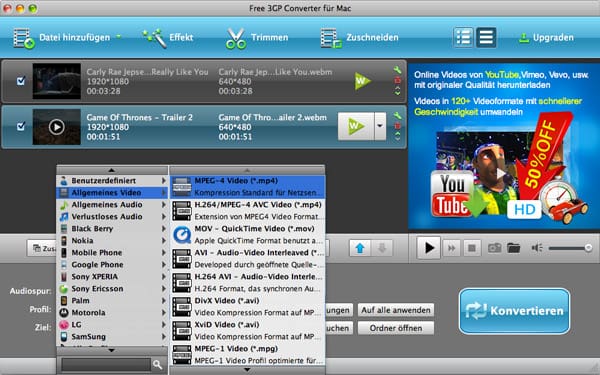Viewport: 600px width, 375px height.
Task: Move selected file up with blue arrow
Action: point(360,248)
